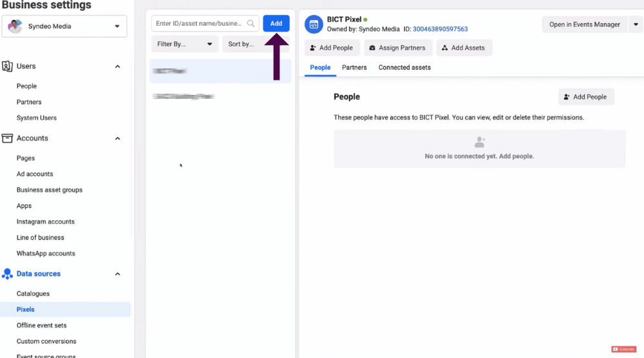Viewport: 644px width, 358px height.
Task: Open Line of business
Action: point(40,238)
